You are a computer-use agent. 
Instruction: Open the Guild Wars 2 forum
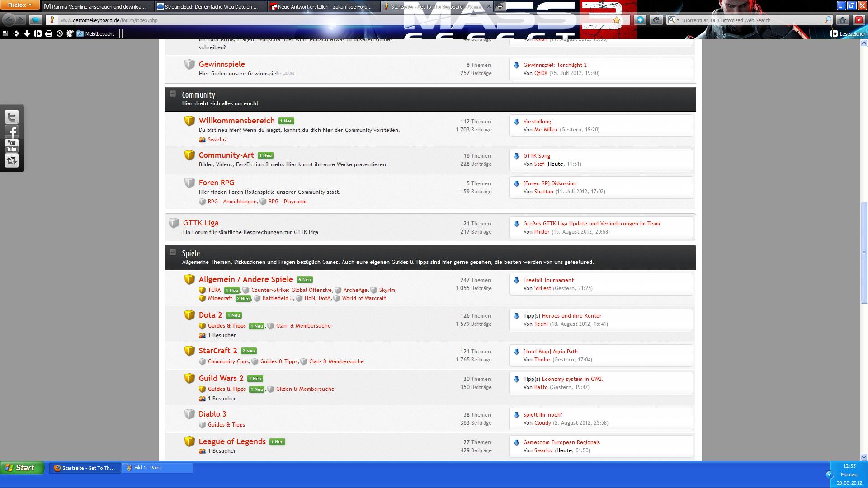pos(221,378)
